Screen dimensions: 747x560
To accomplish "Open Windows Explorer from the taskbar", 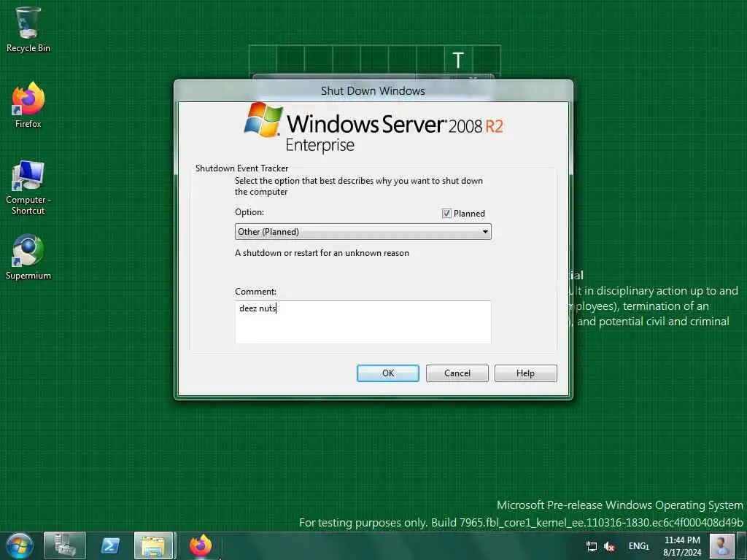I will click(x=153, y=545).
